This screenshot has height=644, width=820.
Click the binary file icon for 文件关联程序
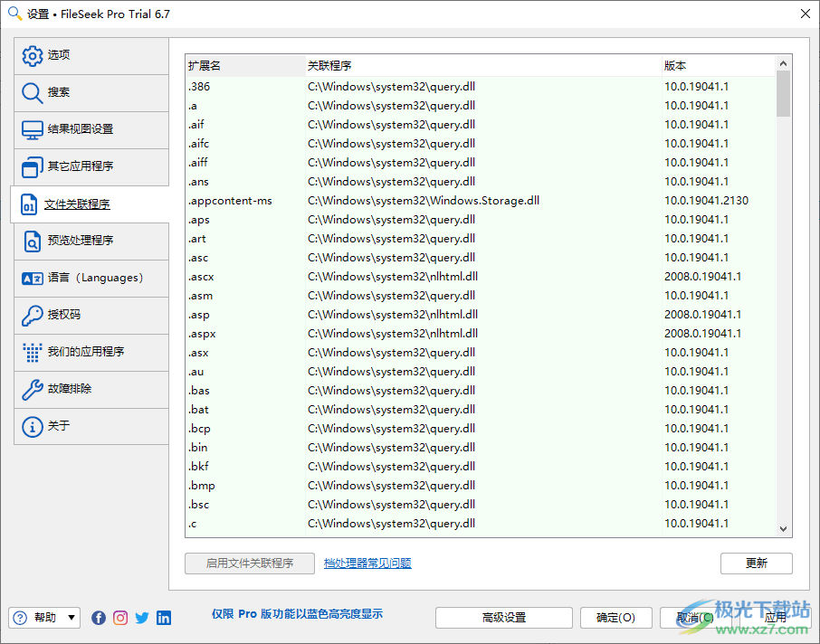(x=29, y=204)
